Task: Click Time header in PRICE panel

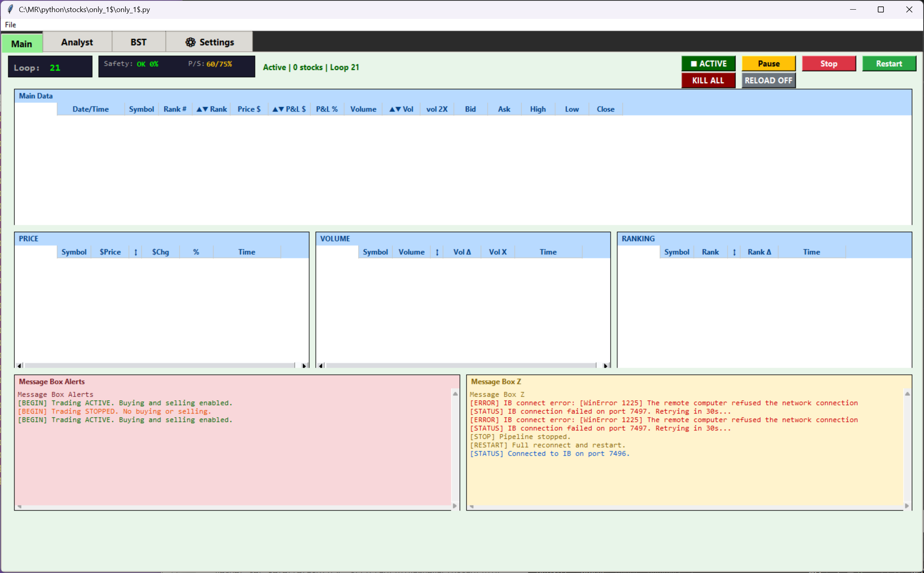Action: click(x=247, y=252)
